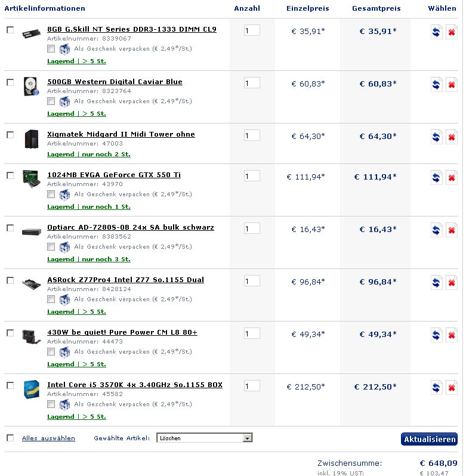Tick the selection checkbox for G.Skill RAM
Viewport: 466px width, 476px height.
pos(10,30)
